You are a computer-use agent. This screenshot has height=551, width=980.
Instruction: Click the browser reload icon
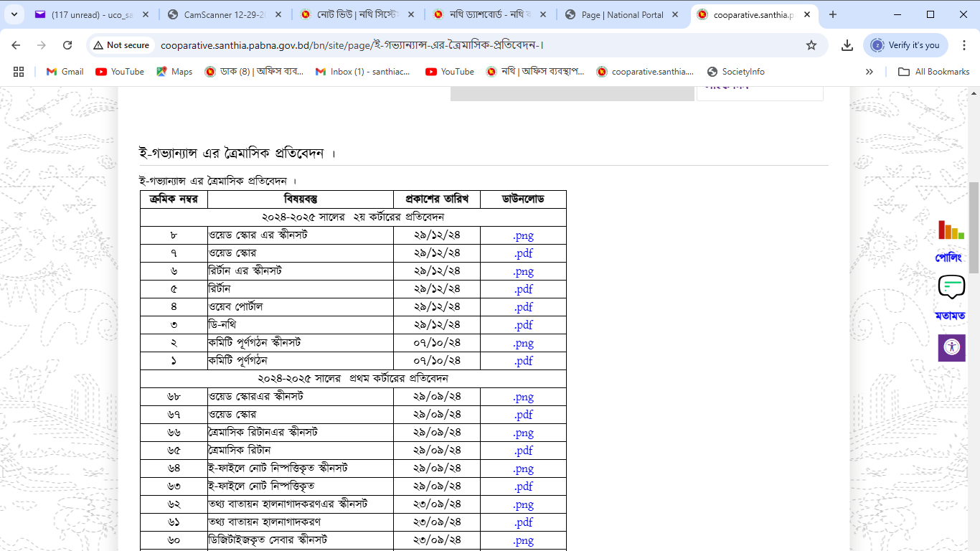click(67, 45)
